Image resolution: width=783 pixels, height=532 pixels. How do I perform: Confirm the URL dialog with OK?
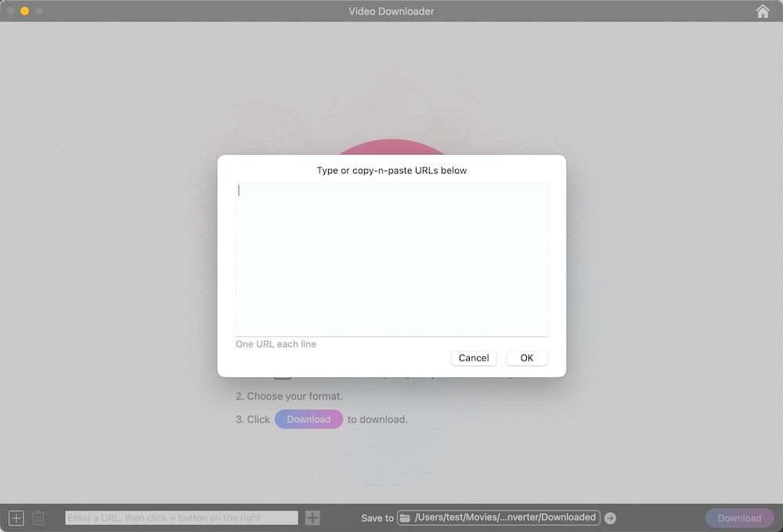tap(527, 358)
